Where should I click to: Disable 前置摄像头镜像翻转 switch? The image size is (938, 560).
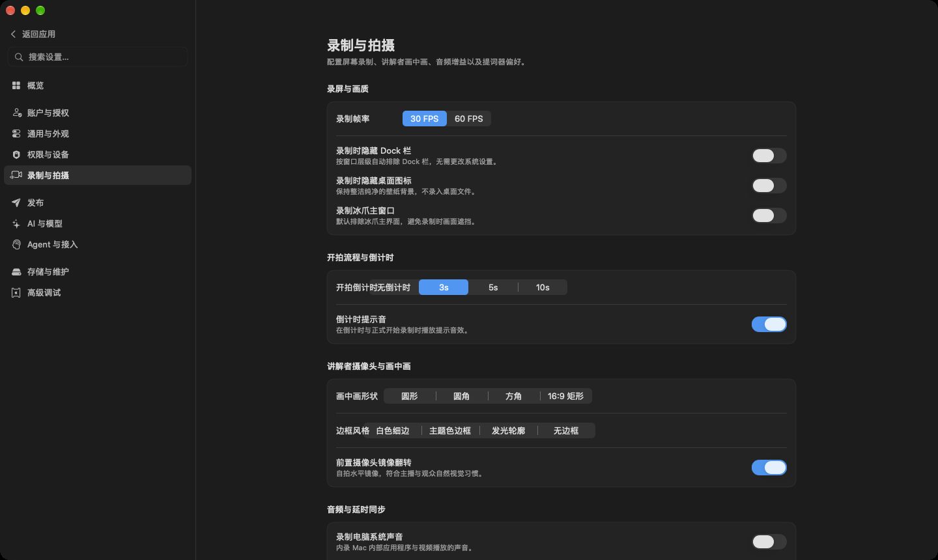coord(769,468)
